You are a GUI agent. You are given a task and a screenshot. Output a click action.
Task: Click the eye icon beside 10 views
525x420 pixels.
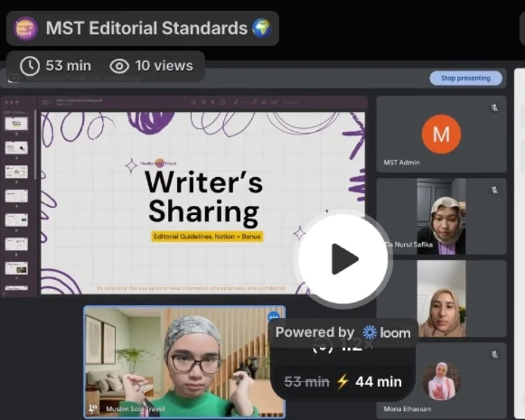click(120, 66)
